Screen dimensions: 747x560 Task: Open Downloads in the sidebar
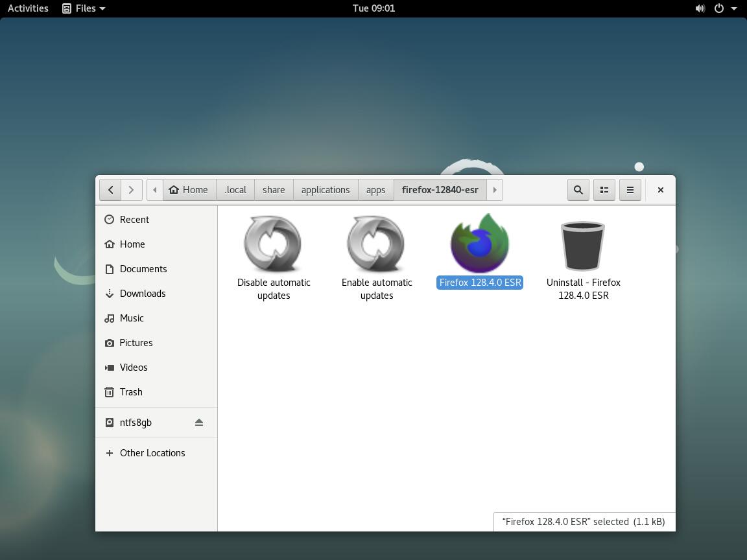(x=156, y=294)
